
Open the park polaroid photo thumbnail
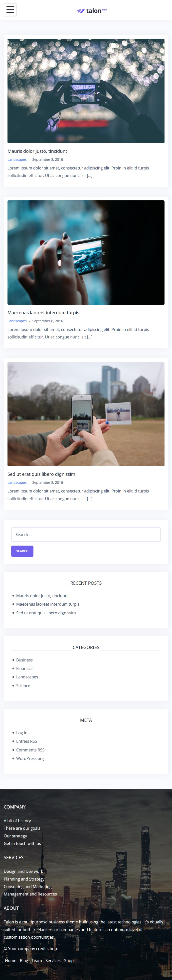click(86, 414)
